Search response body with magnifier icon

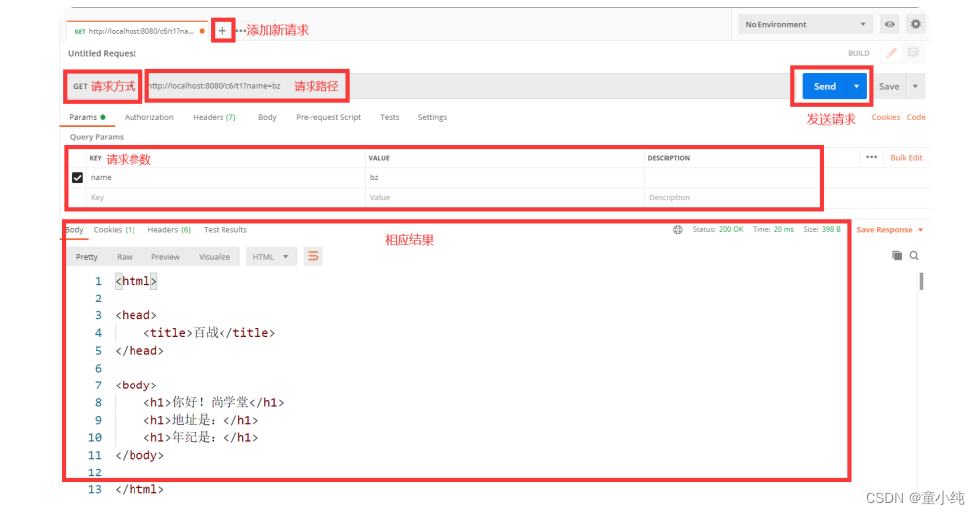tap(914, 255)
